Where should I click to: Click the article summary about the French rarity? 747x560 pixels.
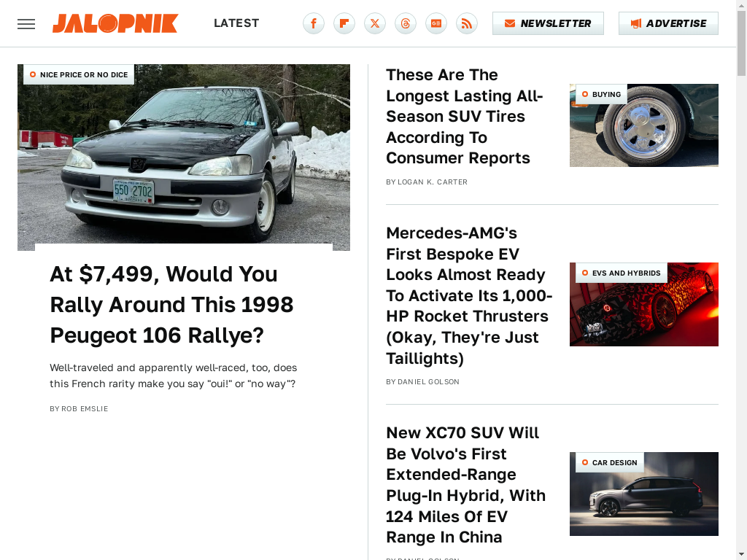[173, 376]
